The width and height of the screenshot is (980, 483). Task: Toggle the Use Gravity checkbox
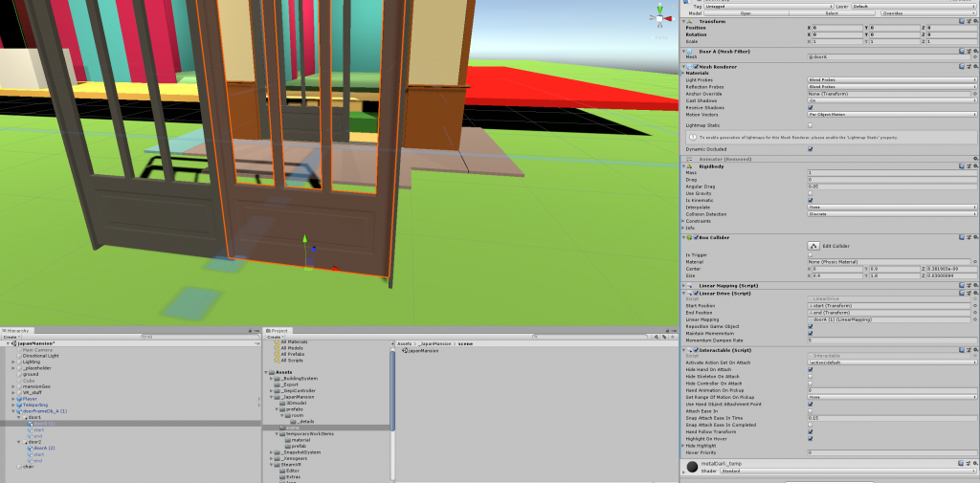(x=811, y=193)
